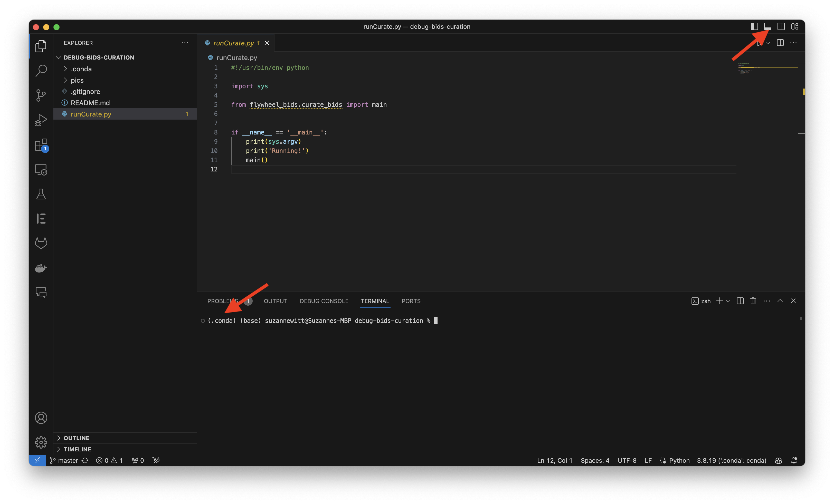
Task: Split the terminal panel
Action: [x=740, y=301]
